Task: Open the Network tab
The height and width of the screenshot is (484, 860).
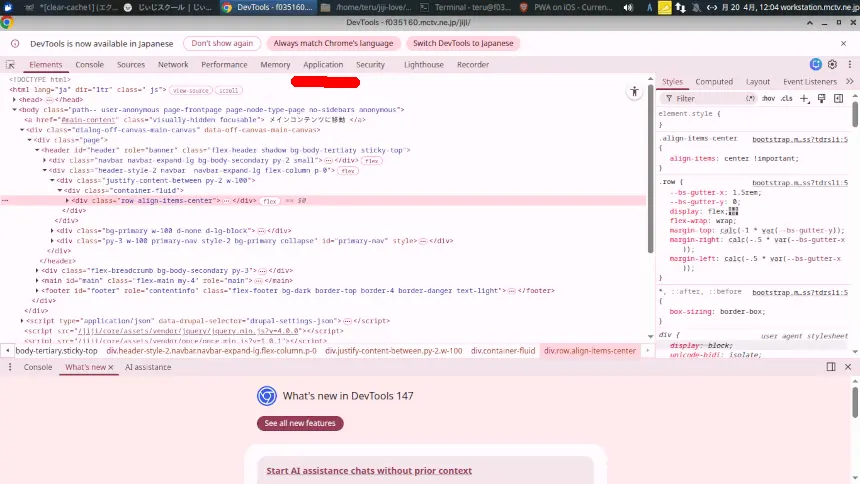Action: (x=173, y=65)
